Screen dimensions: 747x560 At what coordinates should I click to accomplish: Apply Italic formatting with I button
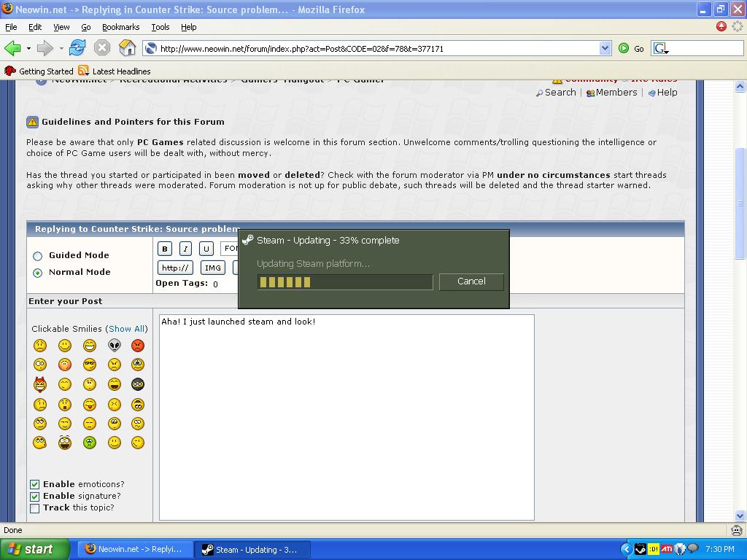click(185, 249)
